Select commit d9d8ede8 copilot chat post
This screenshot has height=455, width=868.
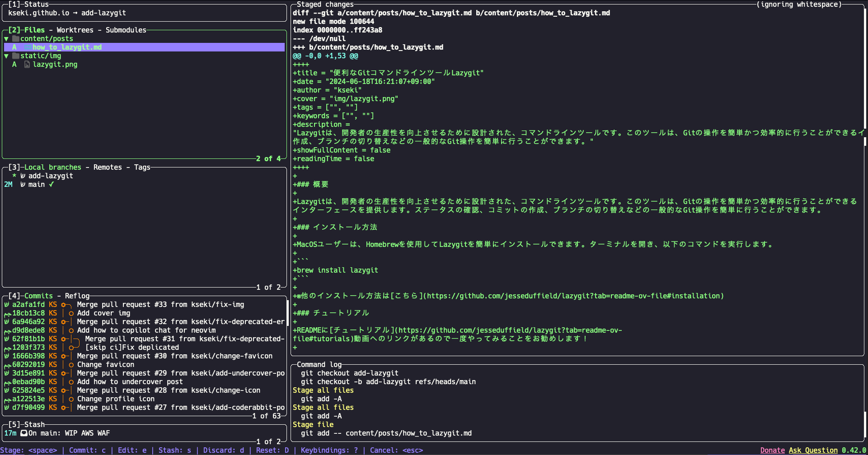click(144, 330)
